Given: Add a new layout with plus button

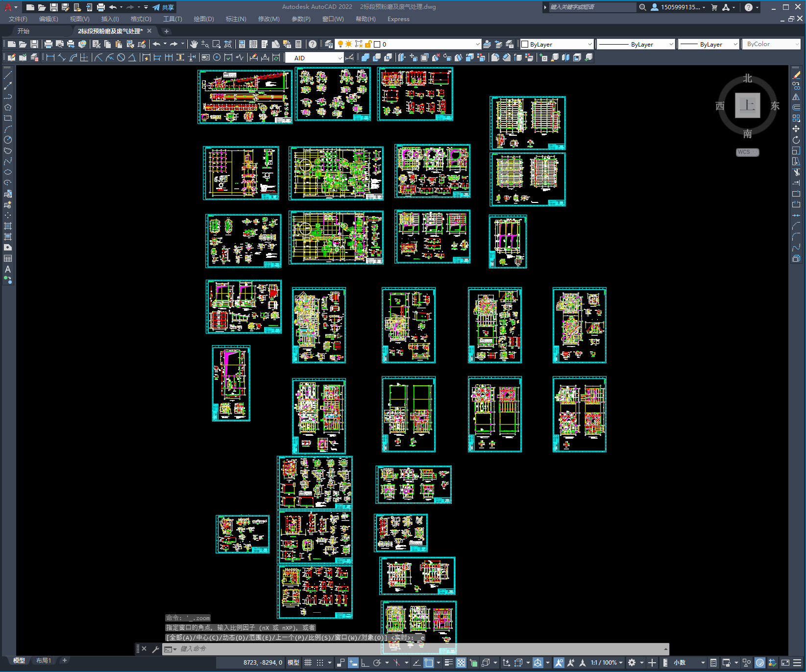Looking at the screenshot, I should pyautogui.click(x=64, y=661).
